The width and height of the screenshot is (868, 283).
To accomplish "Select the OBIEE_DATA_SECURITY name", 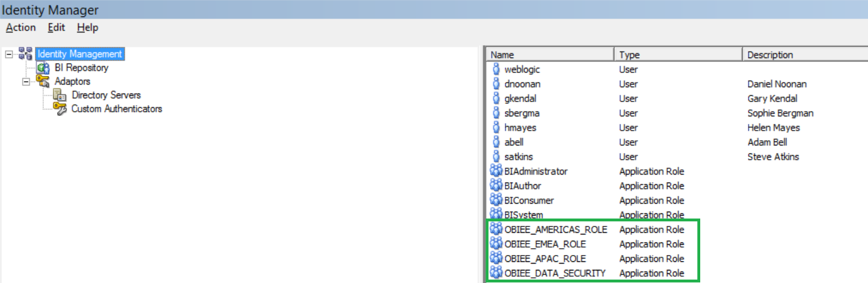I will point(555,273).
